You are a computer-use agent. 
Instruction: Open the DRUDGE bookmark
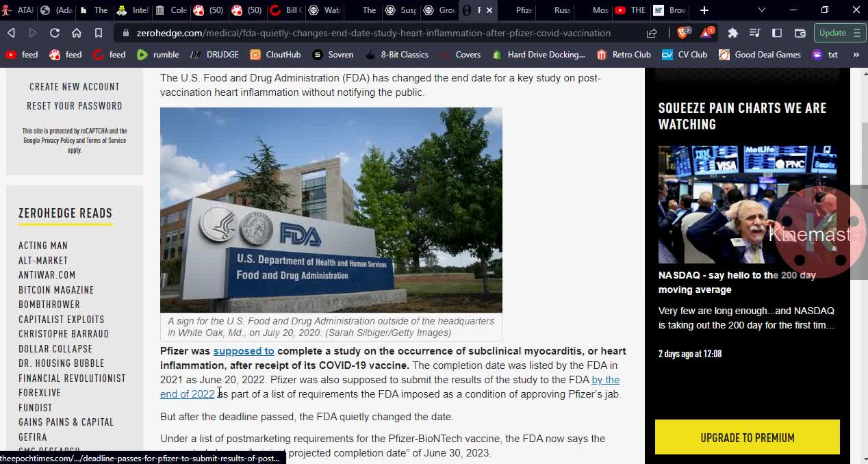[x=215, y=54]
